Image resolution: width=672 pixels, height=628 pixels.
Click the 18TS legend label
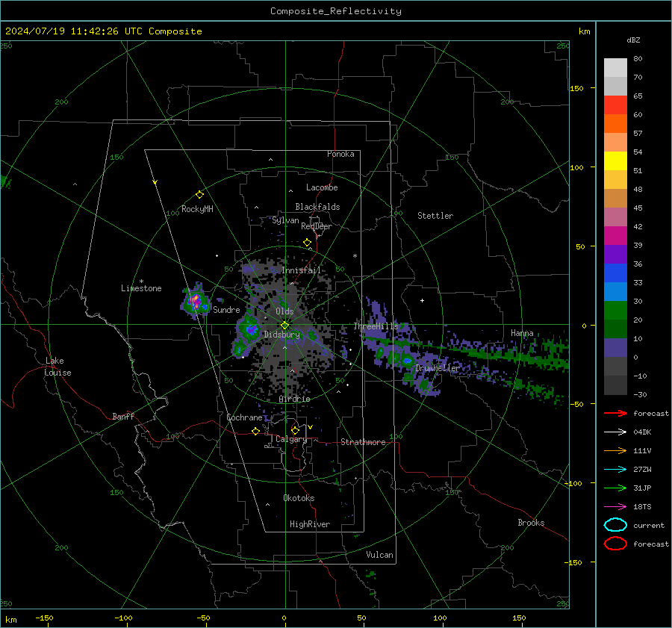click(642, 507)
